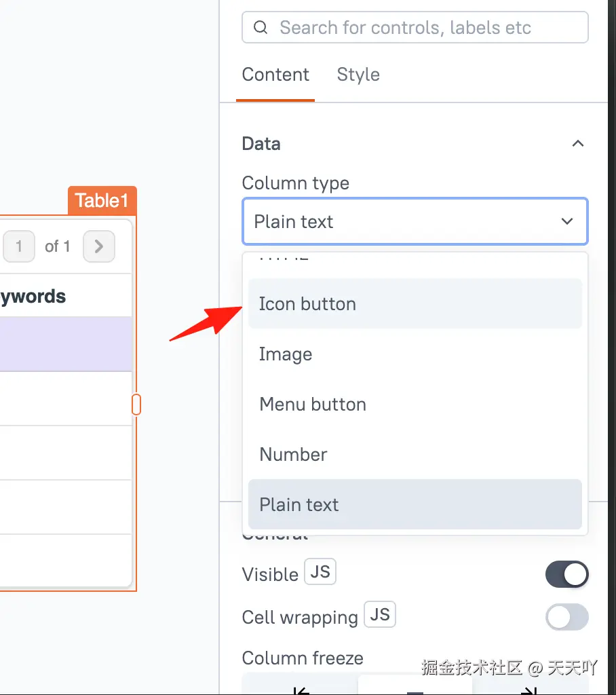The width and height of the screenshot is (616, 695).
Task: Freeze column to the right
Action: coord(526,688)
